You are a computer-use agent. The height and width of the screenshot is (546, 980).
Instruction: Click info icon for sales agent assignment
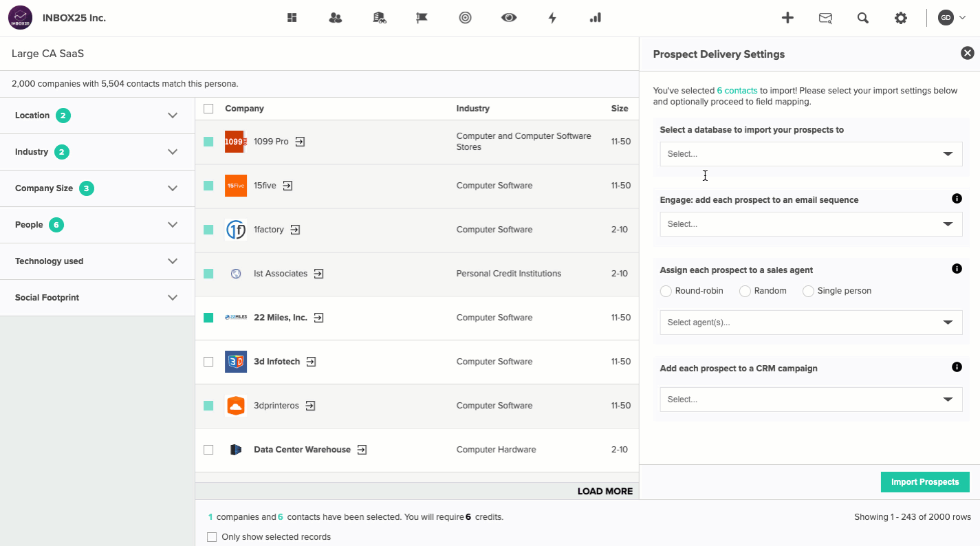pyautogui.click(x=957, y=269)
